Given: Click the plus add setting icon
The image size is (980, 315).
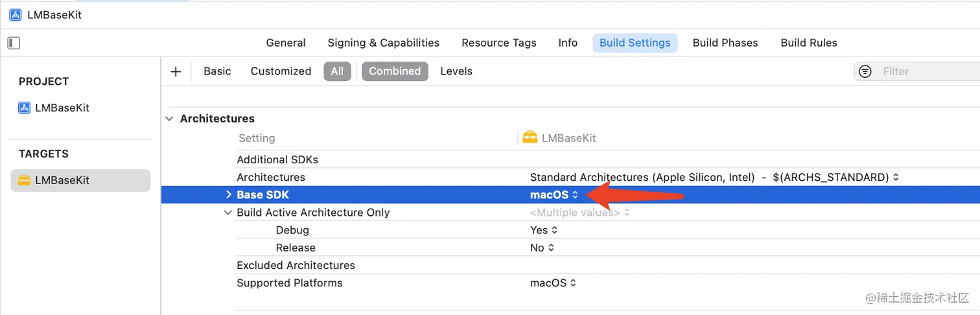Looking at the screenshot, I should tap(176, 71).
